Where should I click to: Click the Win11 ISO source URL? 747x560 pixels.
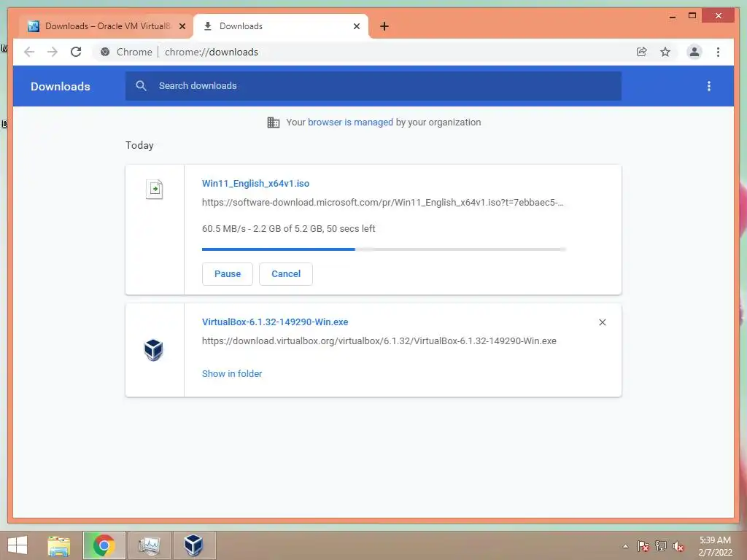click(382, 203)
